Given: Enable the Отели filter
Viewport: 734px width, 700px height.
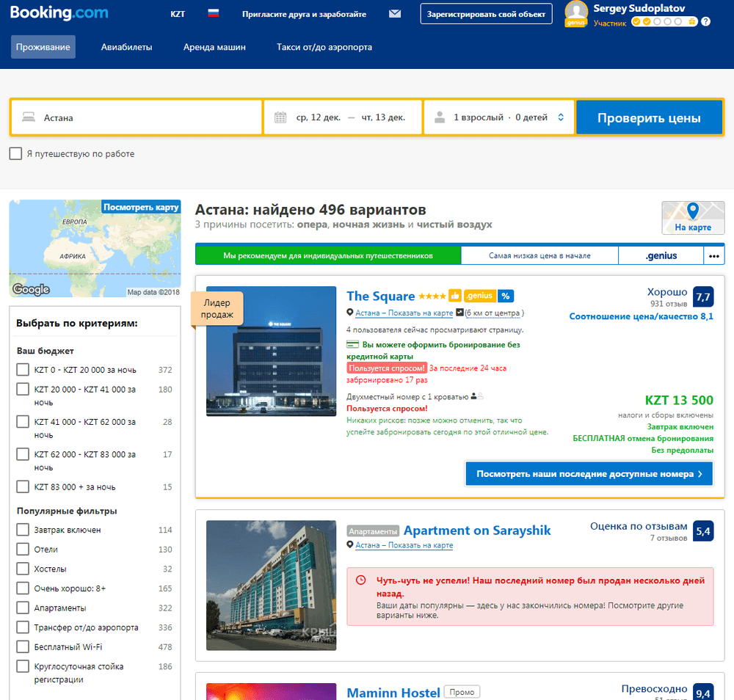Looking at the screenshot, I should click(23, 550).
